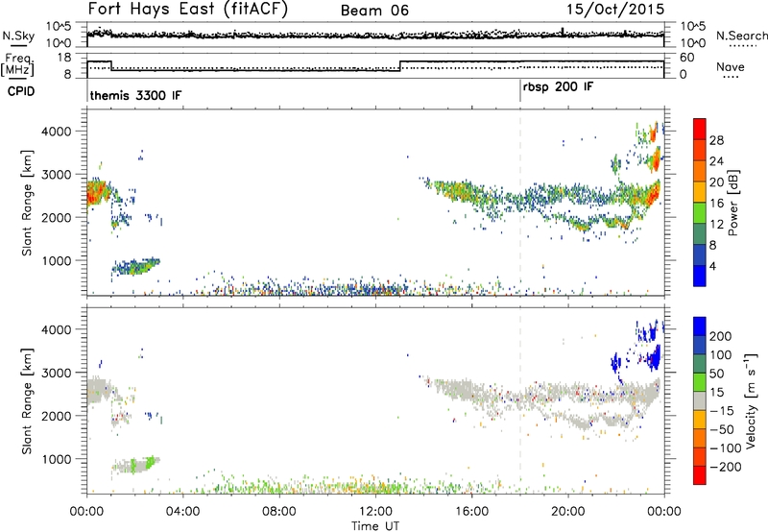Viewport: 768px width, 532px height.
Task: Click the 'N.Sky' legend label
Action: pos(18,36)
